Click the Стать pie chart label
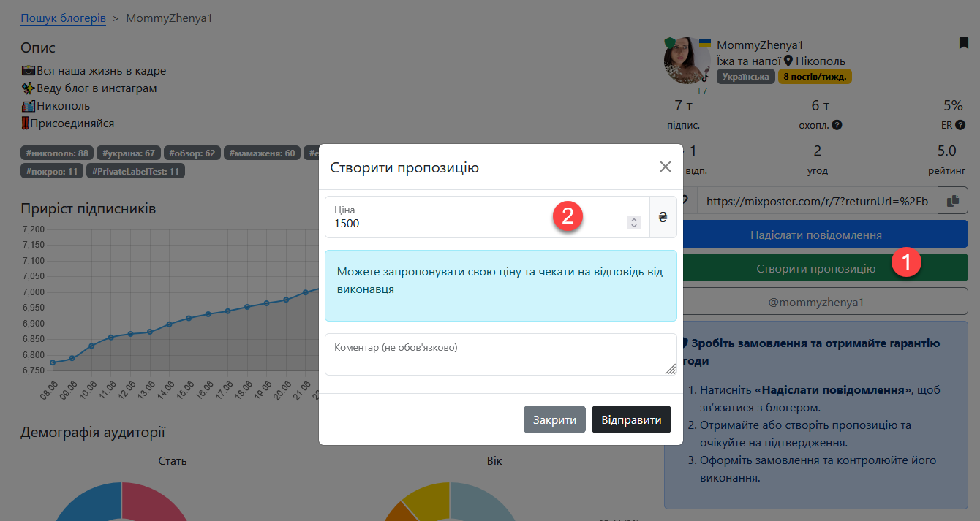 pos(173,461)
